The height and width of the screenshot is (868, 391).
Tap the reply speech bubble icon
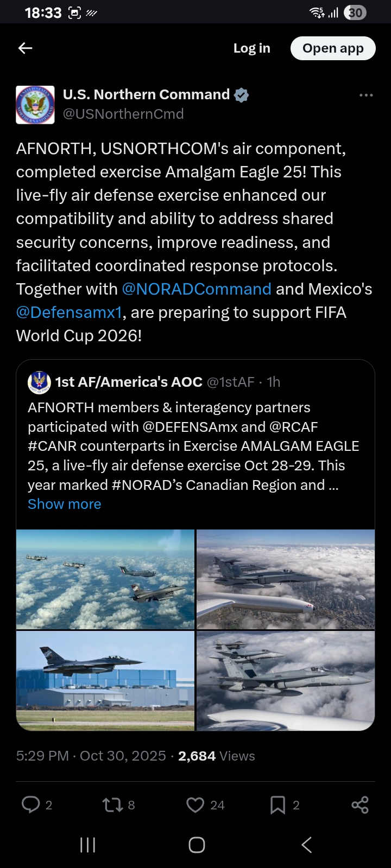pyautogui.click(x=30, y=805)
